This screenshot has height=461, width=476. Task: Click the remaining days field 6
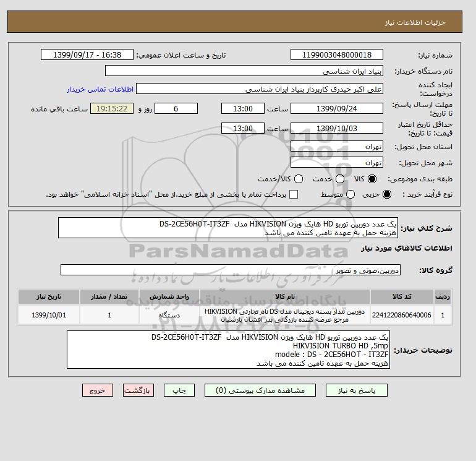pos(176,108)
